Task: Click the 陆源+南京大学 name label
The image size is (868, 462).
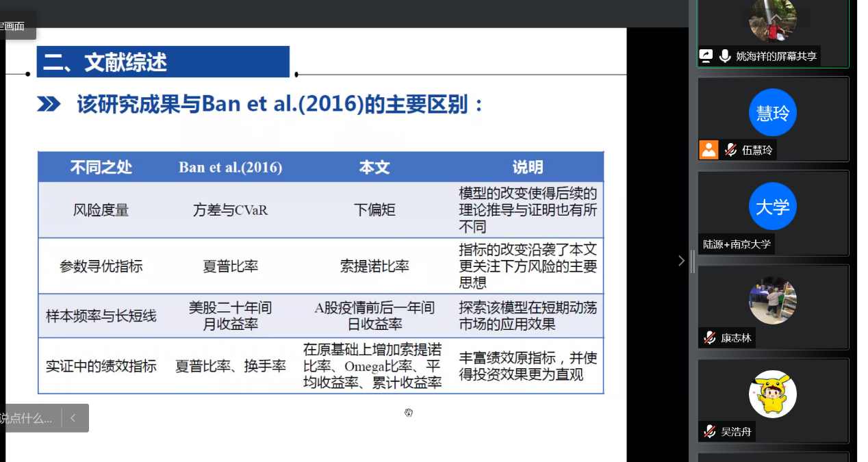Action: 737,244
